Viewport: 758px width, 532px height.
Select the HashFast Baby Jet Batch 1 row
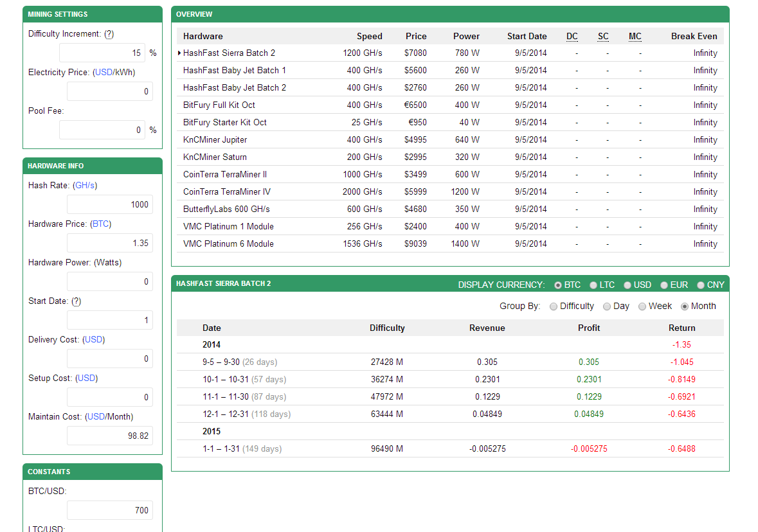coord(450,71)
